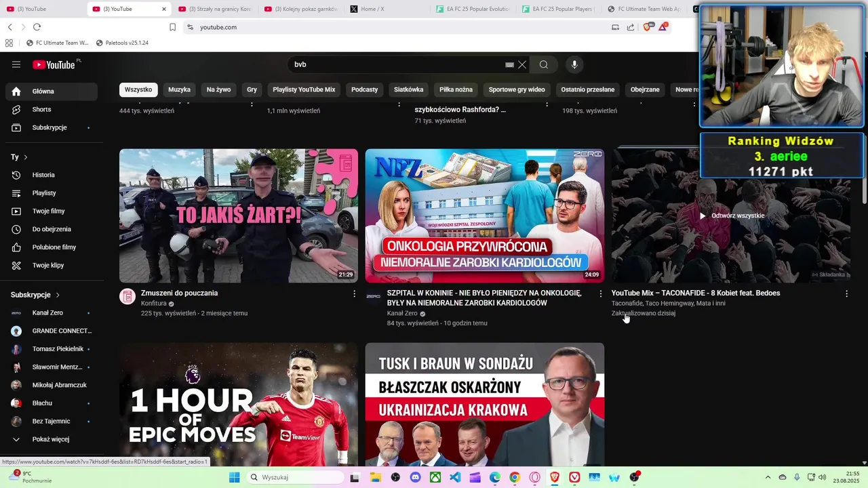The image size is (868, 488).
Task: Open Discord from the taskbar
Action: click(415, 477)
